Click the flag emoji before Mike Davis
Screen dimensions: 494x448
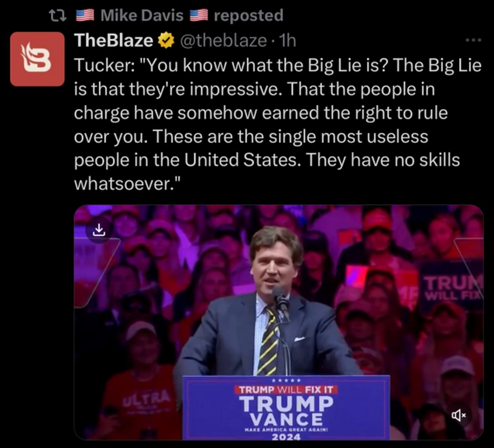(x=85, y=15)
